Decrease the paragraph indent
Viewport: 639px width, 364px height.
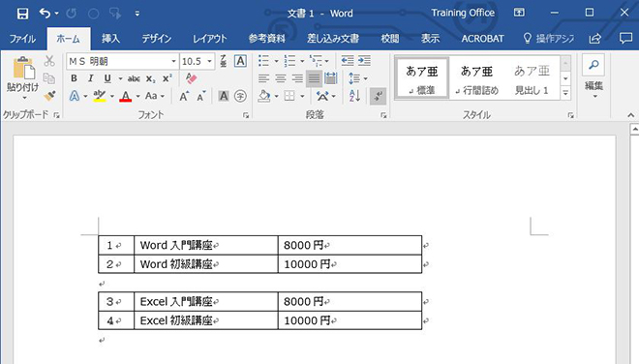point(348,61)
